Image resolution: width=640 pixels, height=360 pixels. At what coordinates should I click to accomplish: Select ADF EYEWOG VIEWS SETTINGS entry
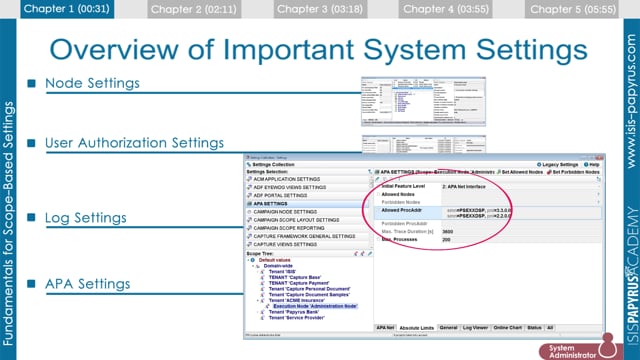(290, 187)
